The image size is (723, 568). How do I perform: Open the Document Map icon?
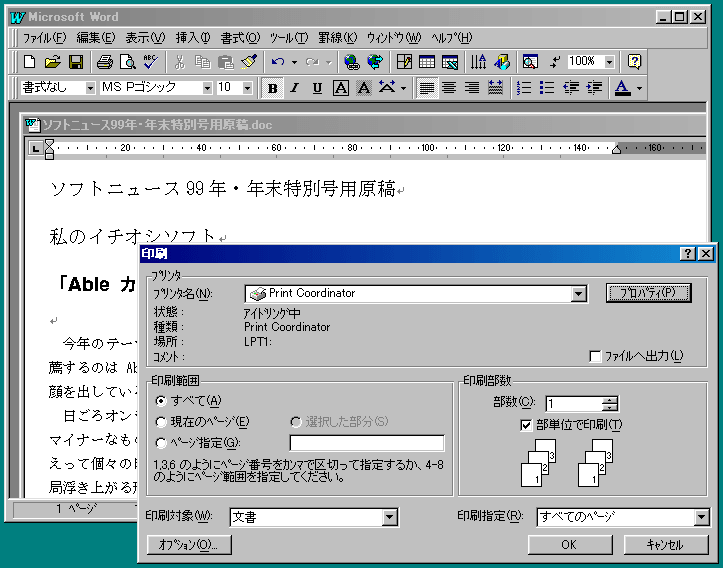coord(530,62)
